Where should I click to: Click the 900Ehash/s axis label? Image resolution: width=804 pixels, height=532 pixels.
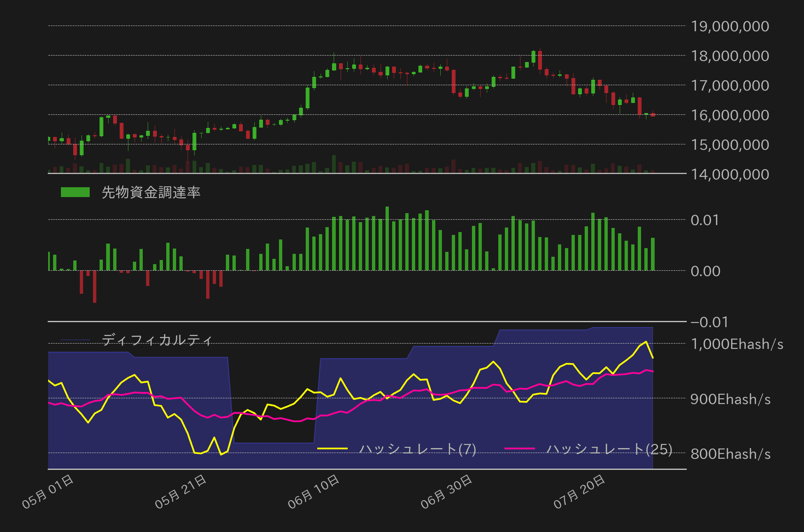(x=730, y=399)
